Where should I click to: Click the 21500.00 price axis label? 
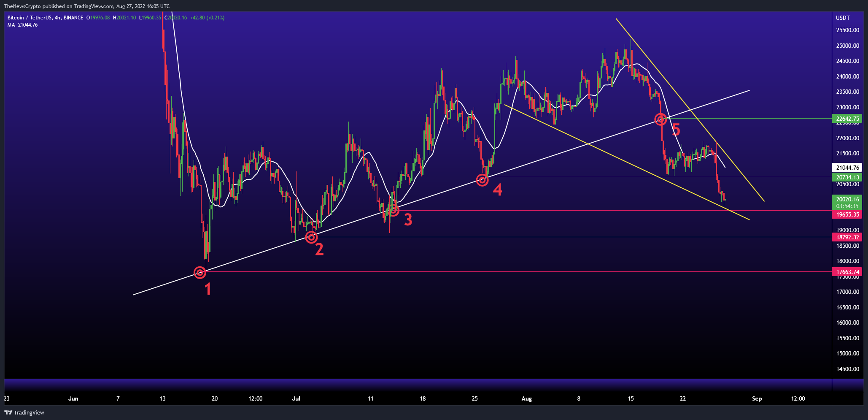click(848, 153)
